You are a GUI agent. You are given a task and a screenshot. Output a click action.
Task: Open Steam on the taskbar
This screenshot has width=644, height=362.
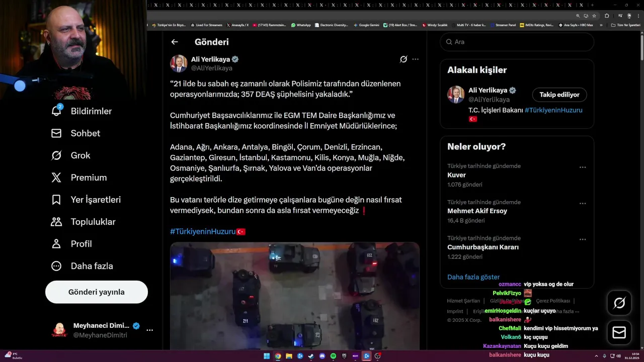point(311,356)
